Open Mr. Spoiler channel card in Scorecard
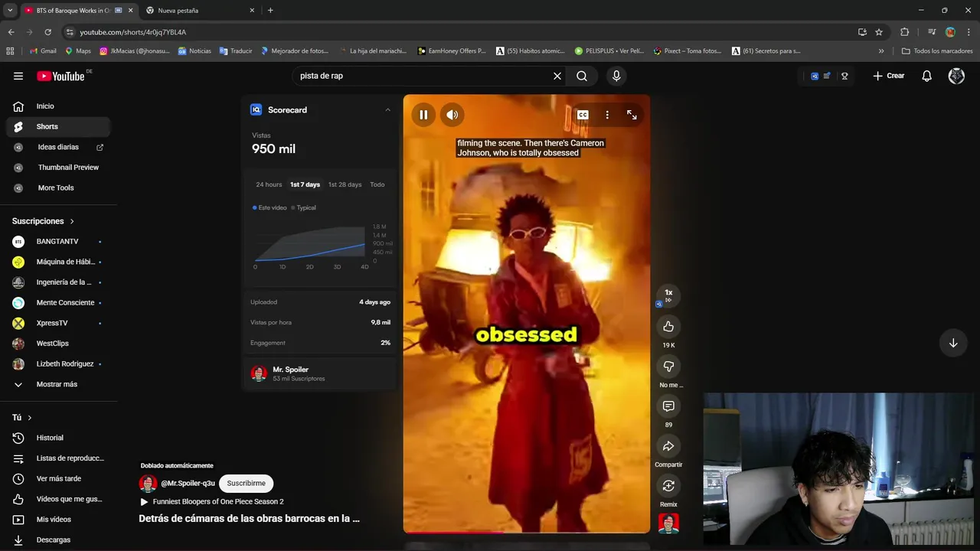 point(319,373)
